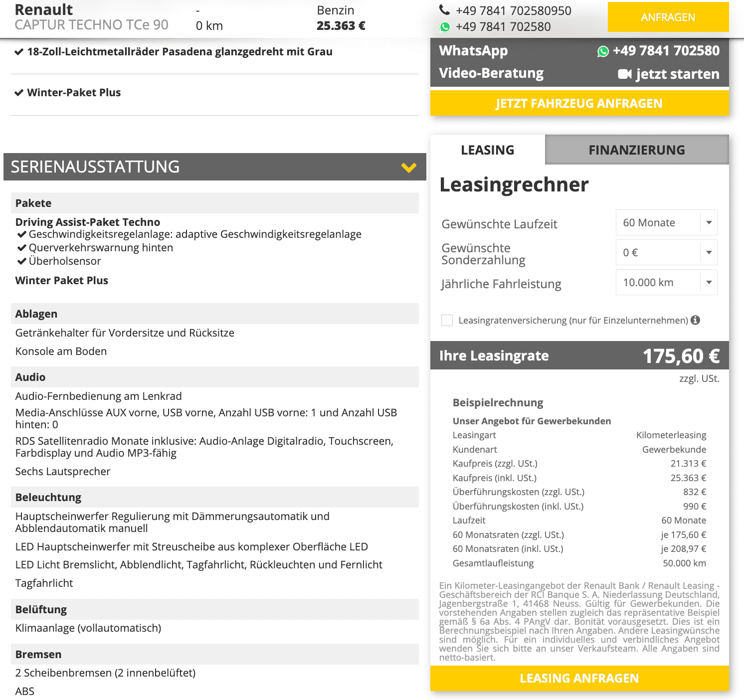Click the Sechs Lautsprecher entry
The width and height of the screenshot is (744, 700).
pos(63,471)
